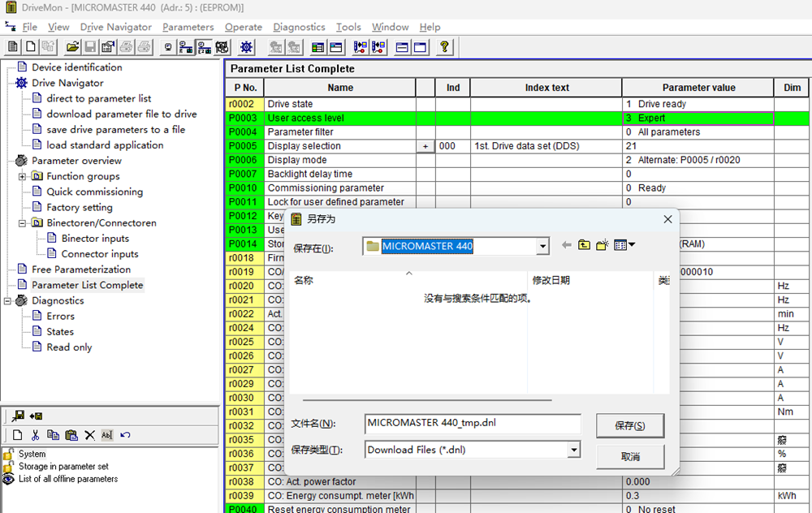Open the Diagnostics menu
The image size is (812, 513).
(300, 27)
